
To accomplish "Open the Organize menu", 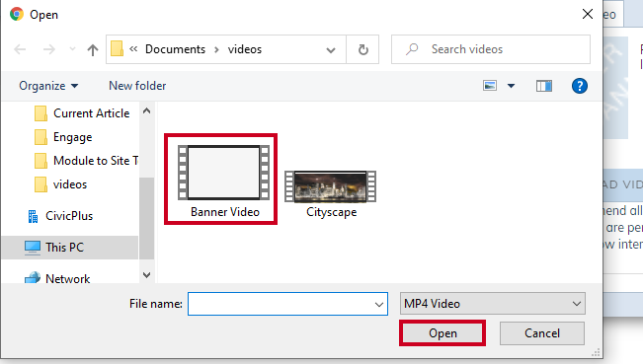I will tap(48, 86).
